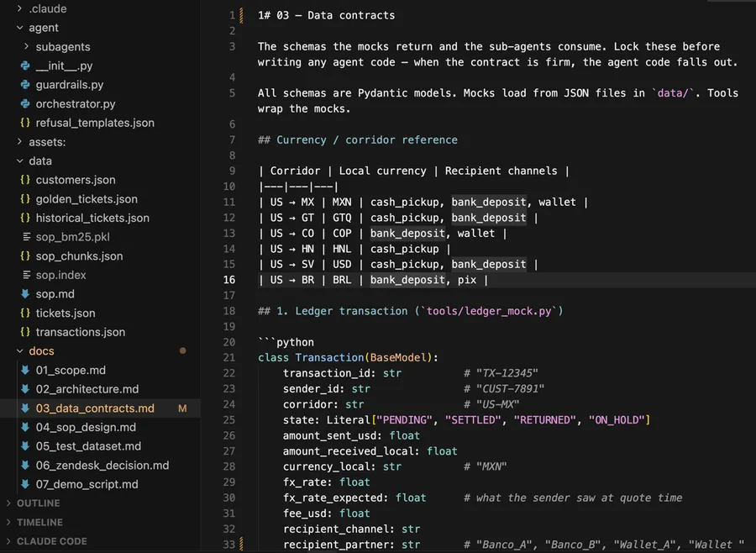756x553 pixels.
Task: Click 'transaction_id: str' line
Action: pos(342,373)
